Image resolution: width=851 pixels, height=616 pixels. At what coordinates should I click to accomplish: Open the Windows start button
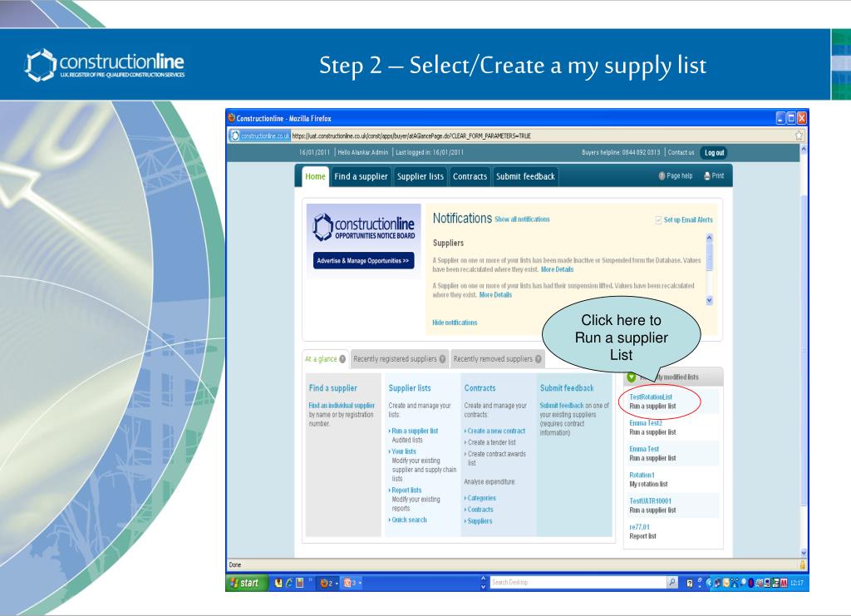click(x=247, y=583)
